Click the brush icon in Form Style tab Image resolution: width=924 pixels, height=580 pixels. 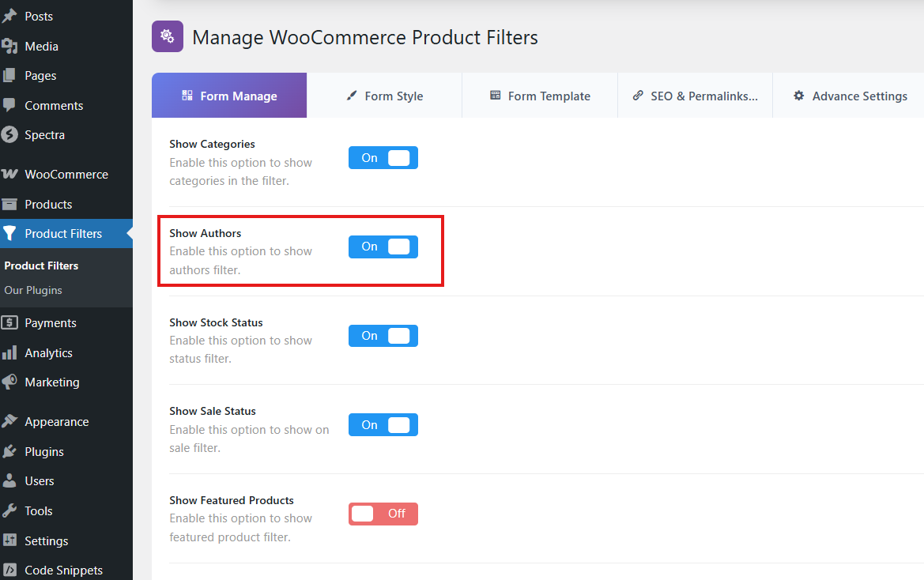tap(352, 96)
